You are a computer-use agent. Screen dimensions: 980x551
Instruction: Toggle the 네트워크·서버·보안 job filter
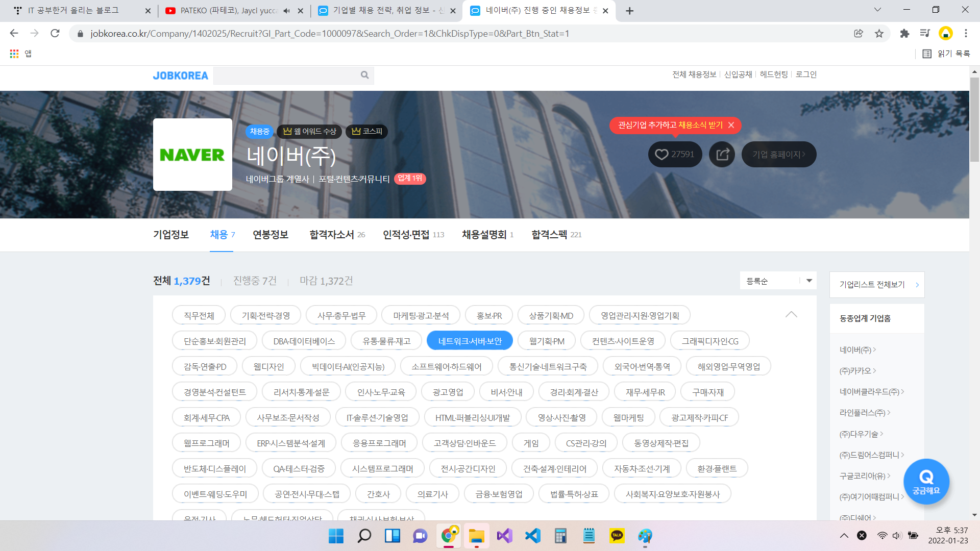pyautogui.click(x=470, y=341)
